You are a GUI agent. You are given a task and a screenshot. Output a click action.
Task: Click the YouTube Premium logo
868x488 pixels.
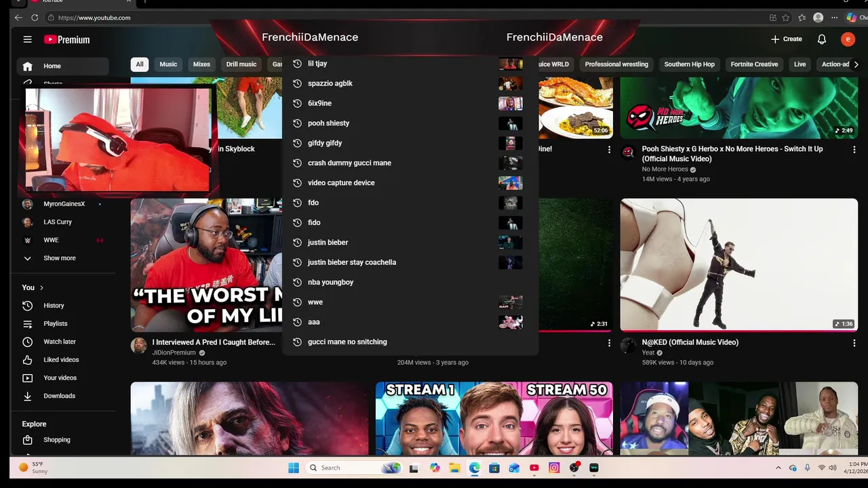click(x=66, y=39)
